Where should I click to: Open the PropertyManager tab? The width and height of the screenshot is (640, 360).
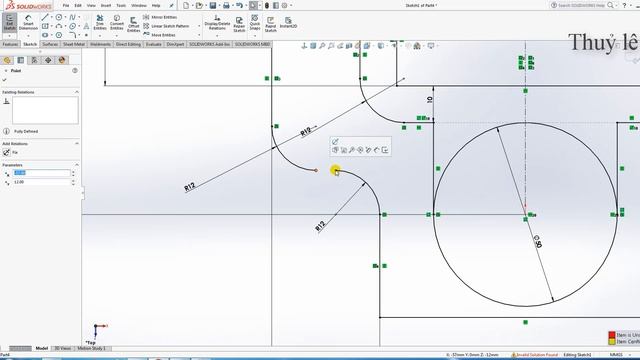20,60
